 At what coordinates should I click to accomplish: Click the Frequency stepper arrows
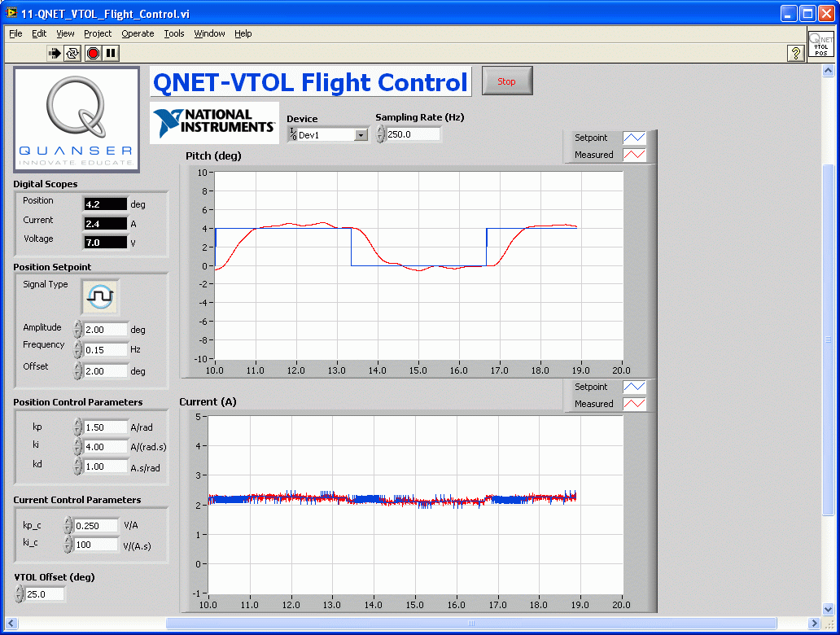(77, 349)
